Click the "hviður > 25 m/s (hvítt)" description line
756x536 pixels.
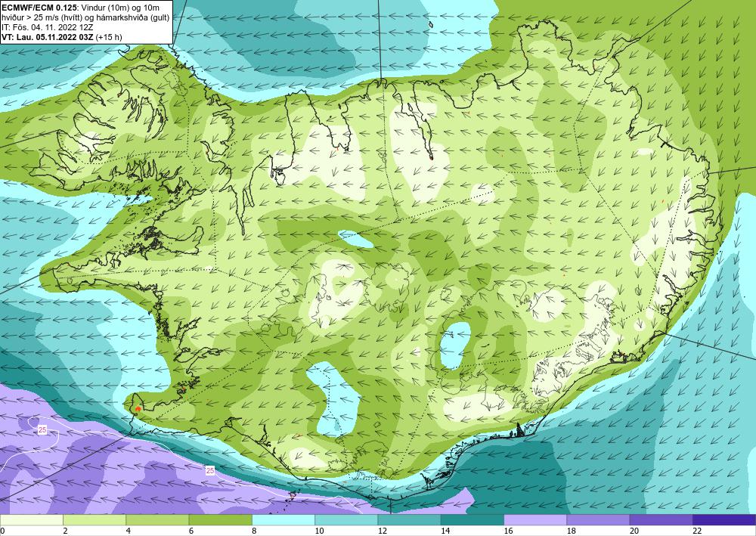[43, 17]
